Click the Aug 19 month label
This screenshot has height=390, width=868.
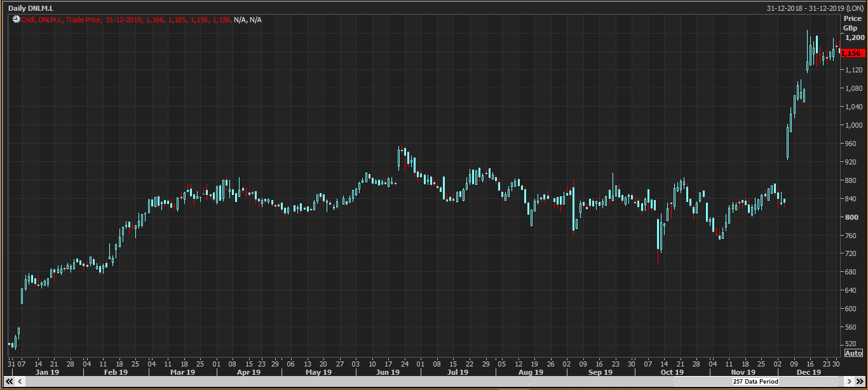(x=531, y=372)
